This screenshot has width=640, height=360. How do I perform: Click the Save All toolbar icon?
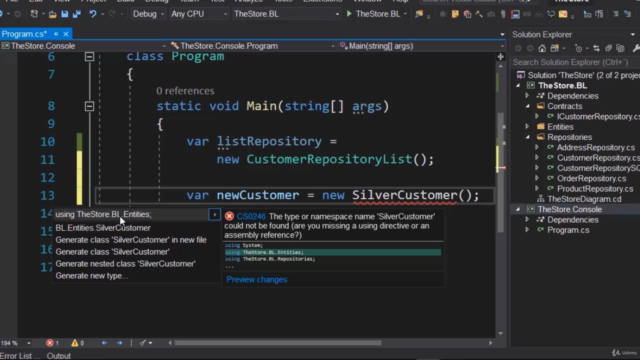(x=77, y=14)
